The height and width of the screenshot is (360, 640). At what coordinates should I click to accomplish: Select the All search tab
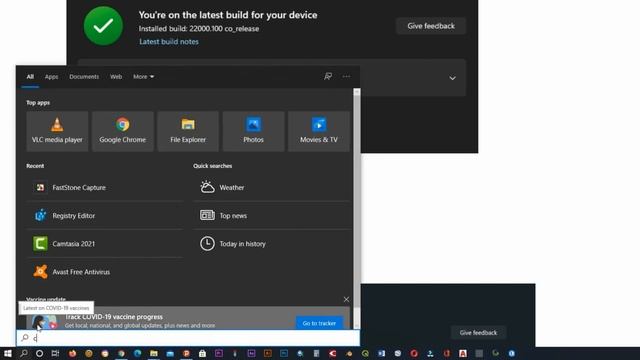click(x=30, y=77)
